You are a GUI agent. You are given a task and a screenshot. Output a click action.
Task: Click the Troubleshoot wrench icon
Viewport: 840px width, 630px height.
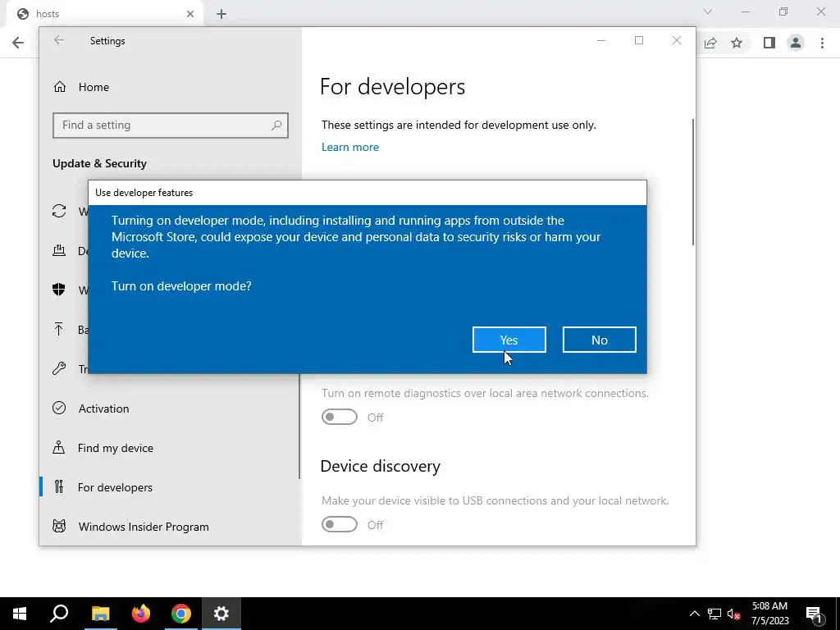[x=59, y=368]
